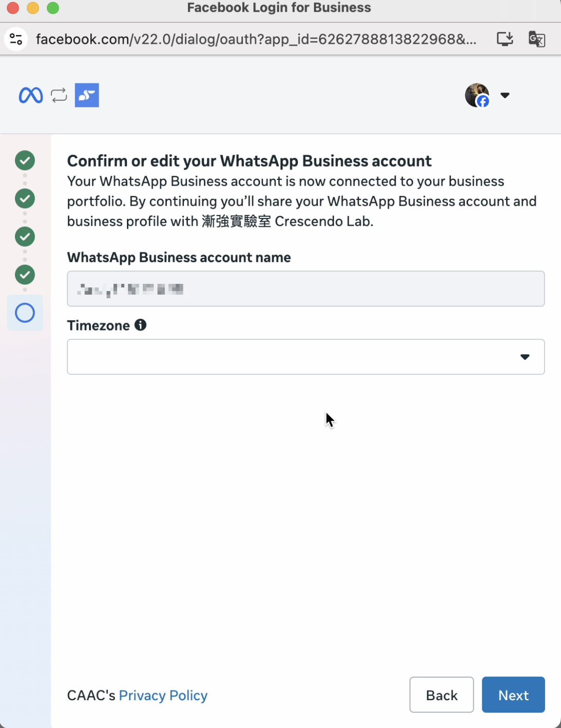This screenshot has width=561, height=728.
Task: Expand the account switcher dropdown arrow
Action: pyautogui.click(x=505, y=95)
